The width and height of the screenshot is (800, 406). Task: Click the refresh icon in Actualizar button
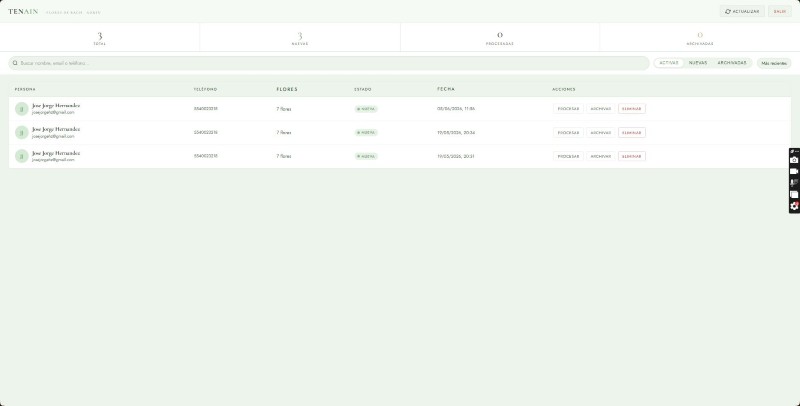(728, 11)
